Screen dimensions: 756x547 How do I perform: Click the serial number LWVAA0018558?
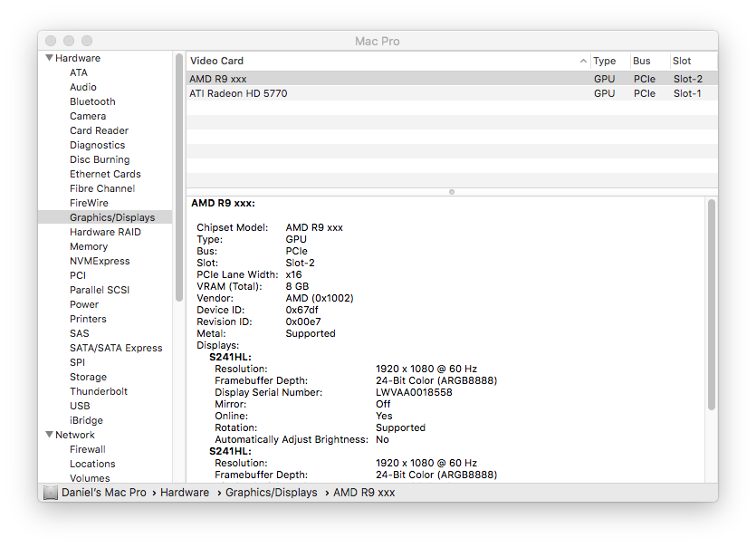click(414, 392)
